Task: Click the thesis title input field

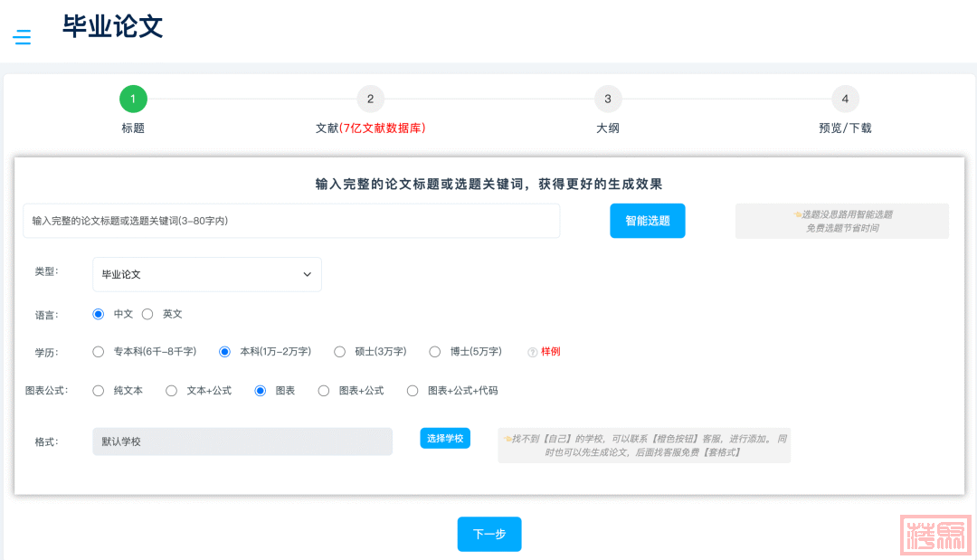Action: 291,221
